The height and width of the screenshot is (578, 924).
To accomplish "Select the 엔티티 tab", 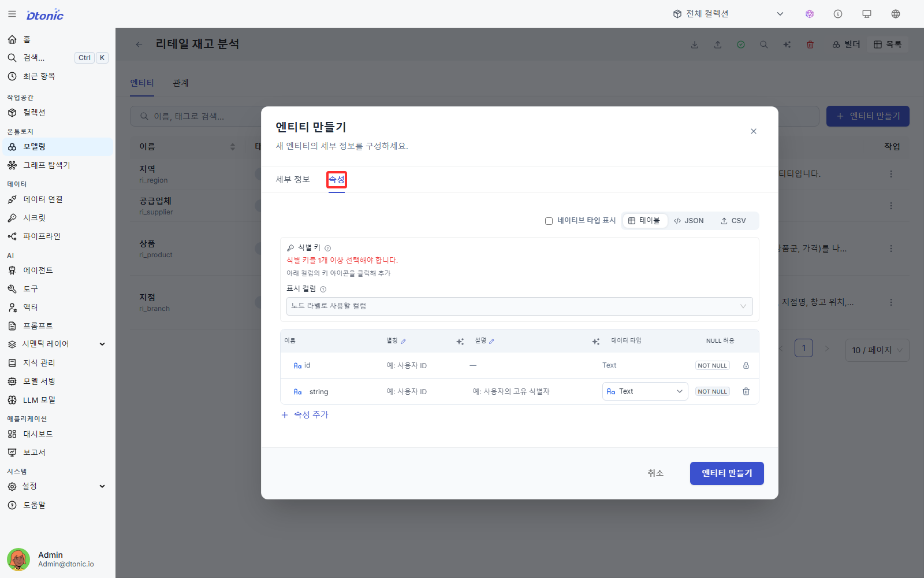I will (x=142, y=83).
